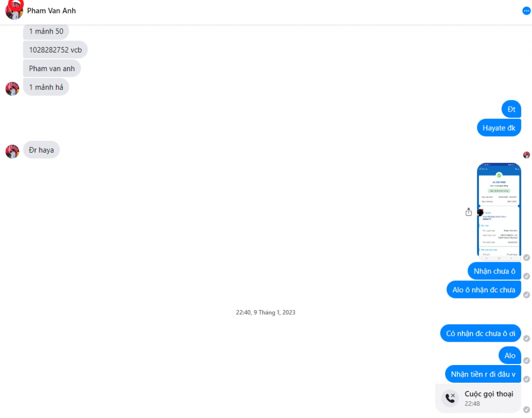Select the 'Có nhận đc chưa ô ơi' message
This screenshot has width=532, height=418.
(x=481, y=333)
